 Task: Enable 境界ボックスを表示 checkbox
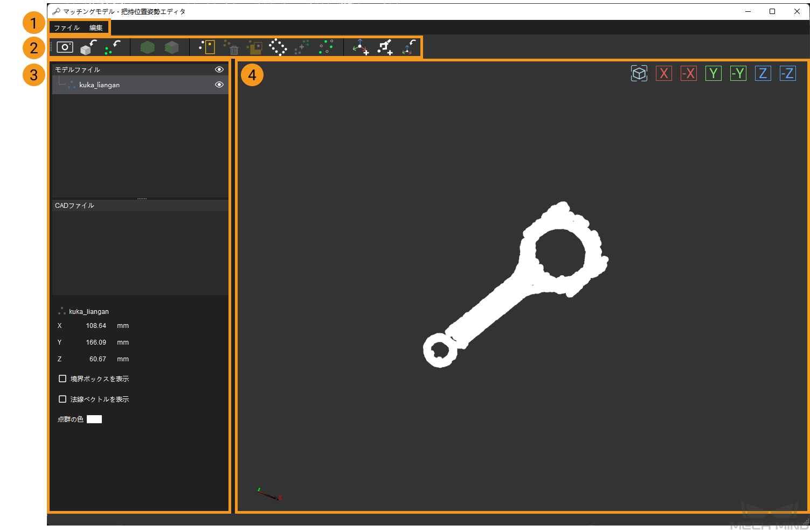tap(63, 379)
